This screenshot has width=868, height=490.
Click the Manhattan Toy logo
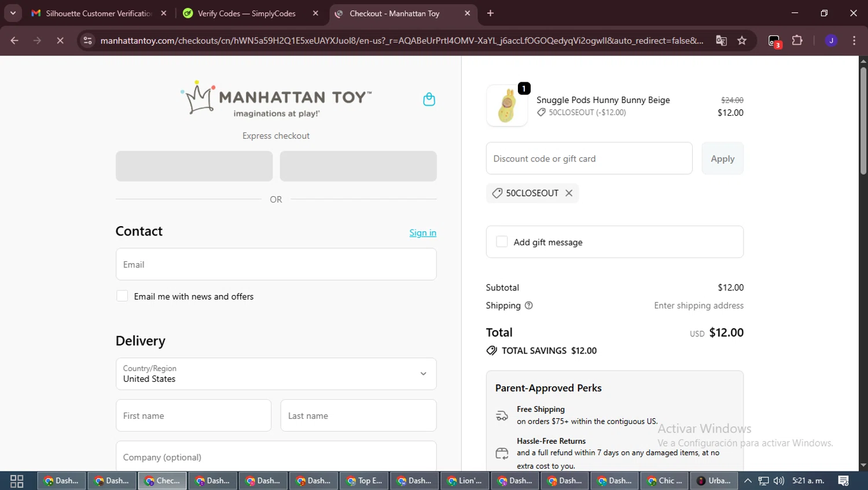tap(276, 99)
